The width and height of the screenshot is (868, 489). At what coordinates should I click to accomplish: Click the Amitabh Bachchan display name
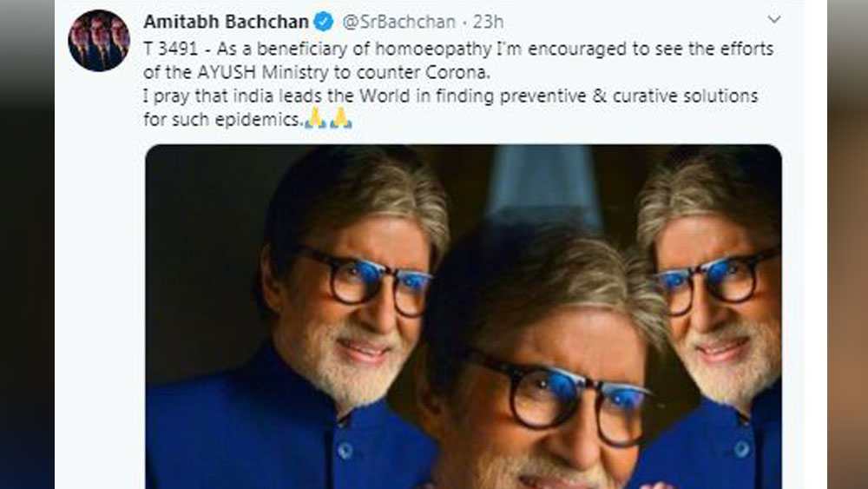point(226,21)
